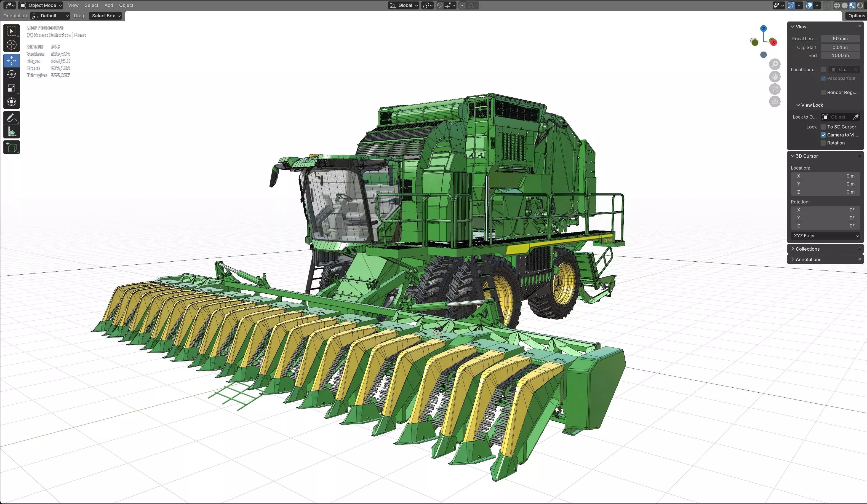Open the pivot point dropdown

(x=428, y=6)
